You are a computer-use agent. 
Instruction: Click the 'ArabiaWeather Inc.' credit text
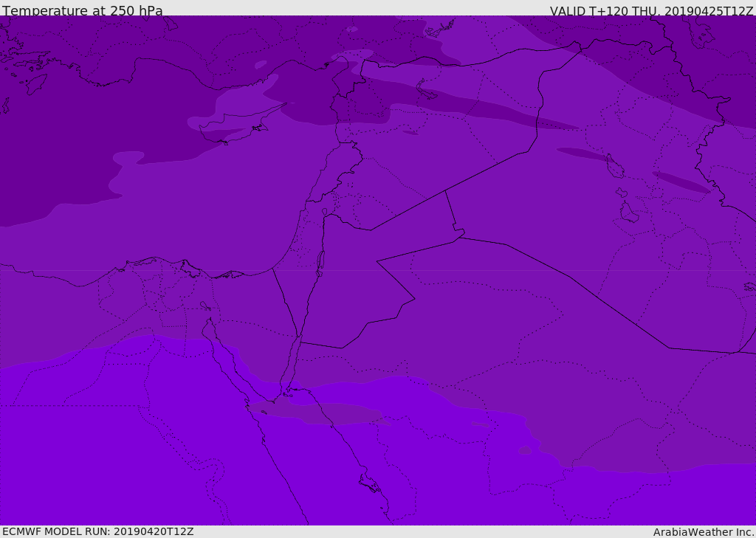pyautogui.click(x=704, y=532)
